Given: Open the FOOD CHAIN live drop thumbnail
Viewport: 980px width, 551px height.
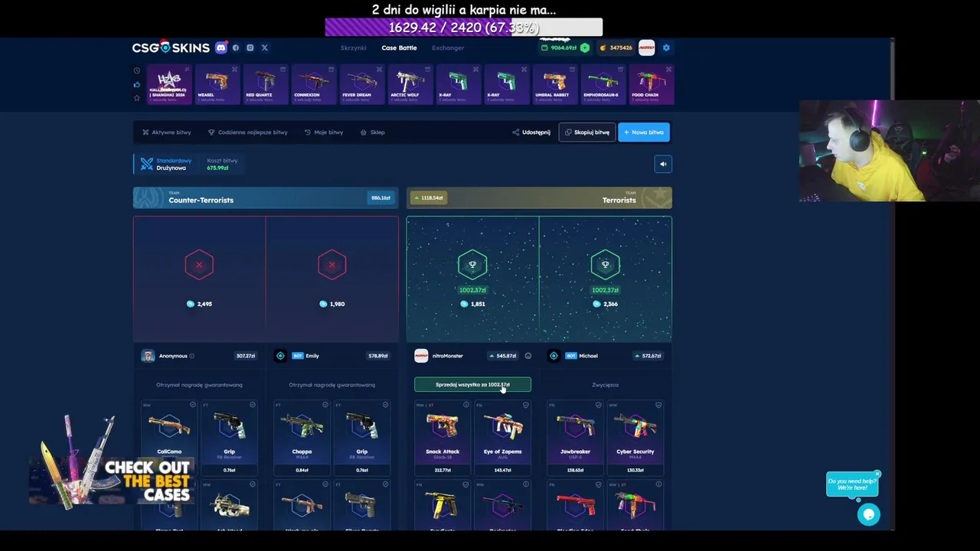Looking at the screenshot, I should tap(651, 84).
